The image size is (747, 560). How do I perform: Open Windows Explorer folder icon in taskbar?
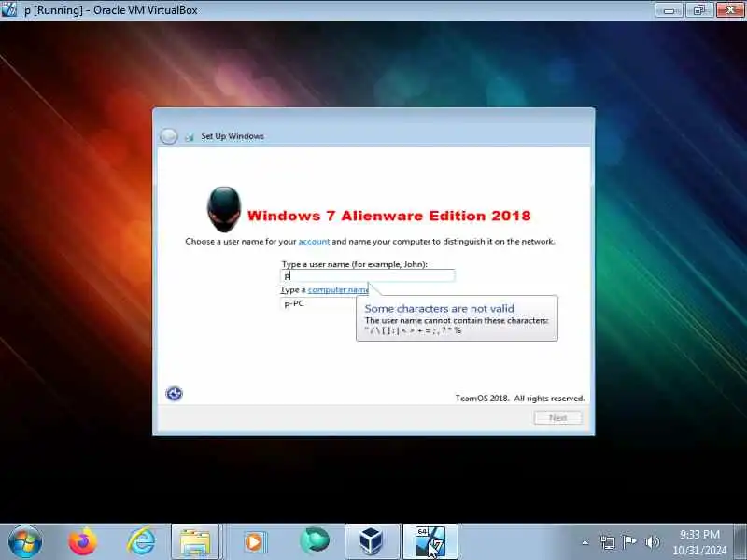(195, 542)
